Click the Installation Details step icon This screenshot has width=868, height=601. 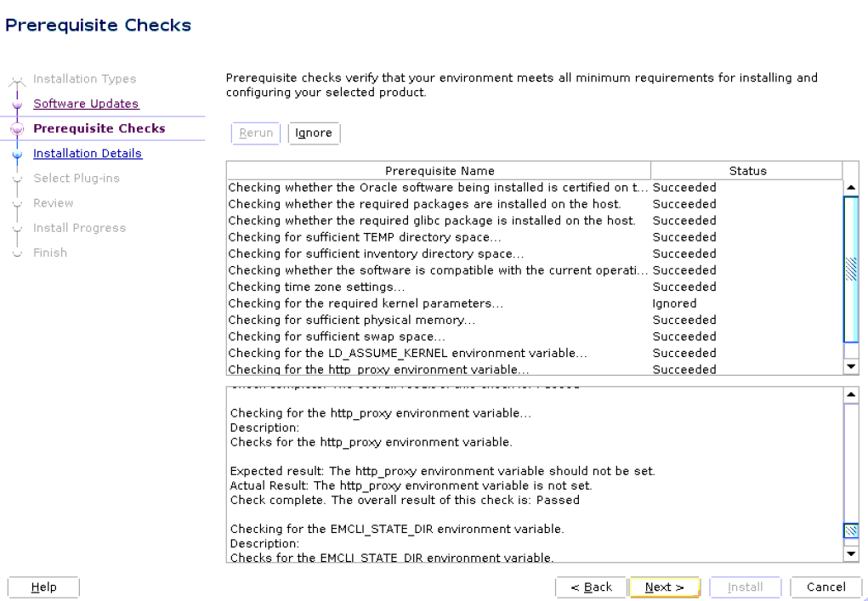click(17, 153)
